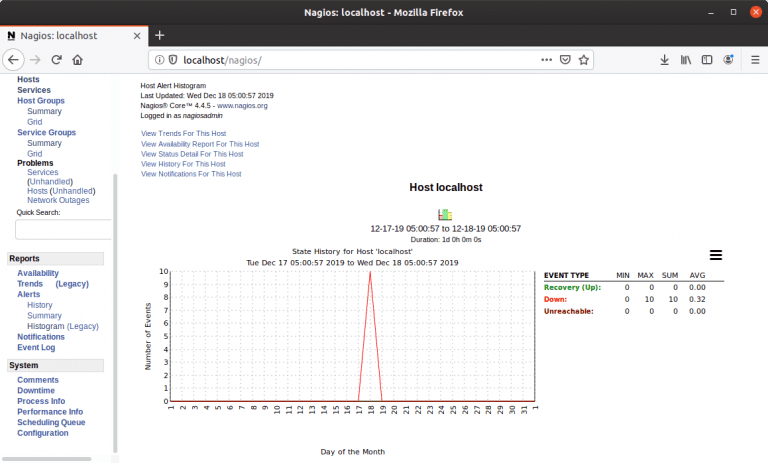
Task: Click the histogram chart icon under Host localhost
Action: 445,215
